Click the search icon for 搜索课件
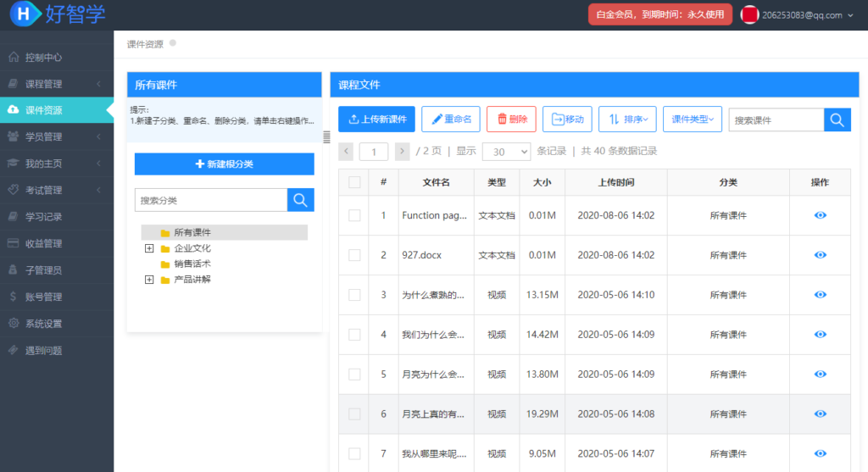The image size is (868, 472). pos(837,119)
